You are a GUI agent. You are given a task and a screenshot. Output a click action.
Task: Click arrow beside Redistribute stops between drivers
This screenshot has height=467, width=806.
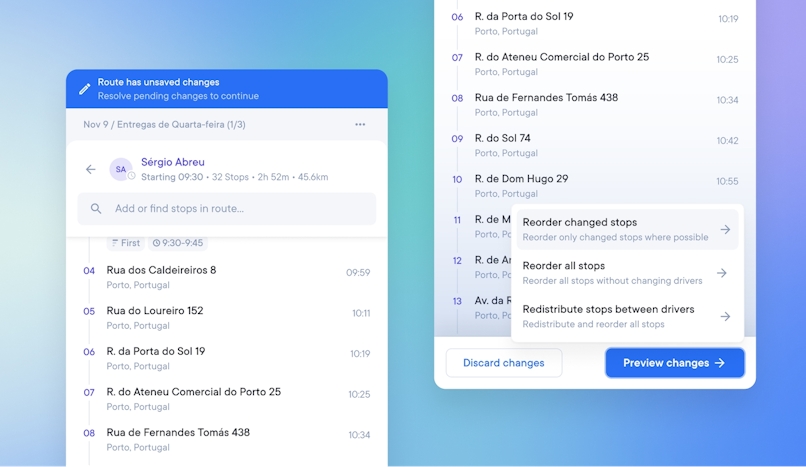coord(725,316)
